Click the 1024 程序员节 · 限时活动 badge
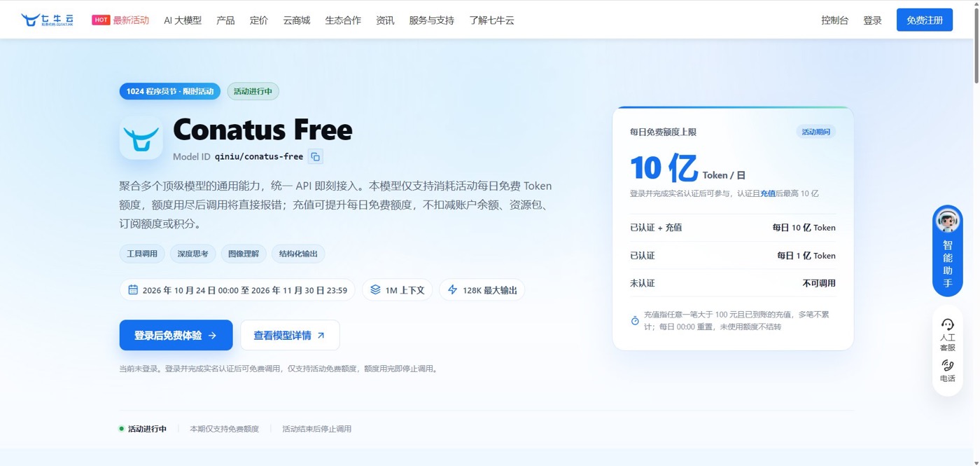 pos(170,91)
